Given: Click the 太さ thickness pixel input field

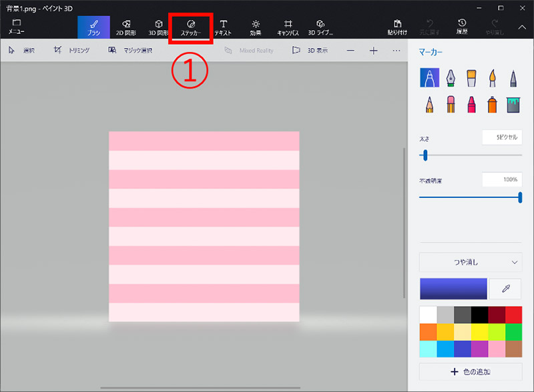Looking at the screenshot, I should tap(502, 137).
